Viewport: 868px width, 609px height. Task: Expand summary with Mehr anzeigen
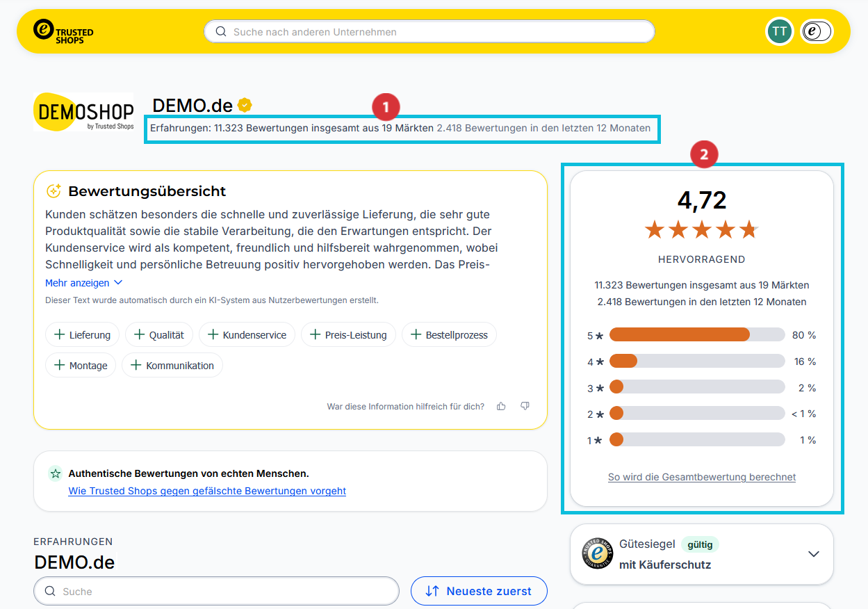[x=83, y=283]
